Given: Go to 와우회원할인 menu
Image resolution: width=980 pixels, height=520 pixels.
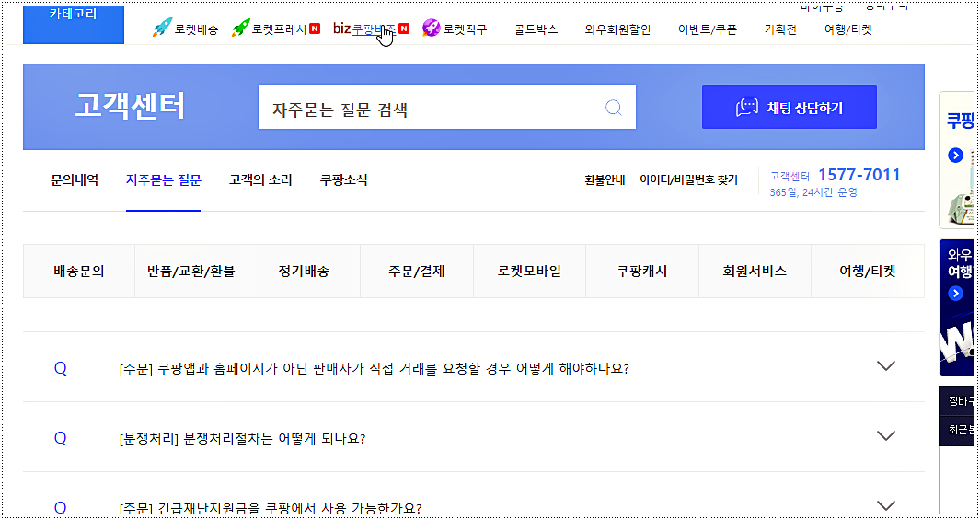Looking at the screenshot, I should (617, 29).
